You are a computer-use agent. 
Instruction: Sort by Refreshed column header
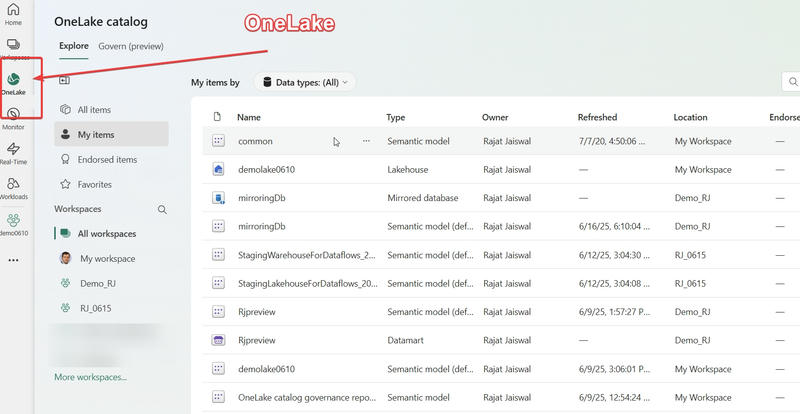[x=597, y=117]
